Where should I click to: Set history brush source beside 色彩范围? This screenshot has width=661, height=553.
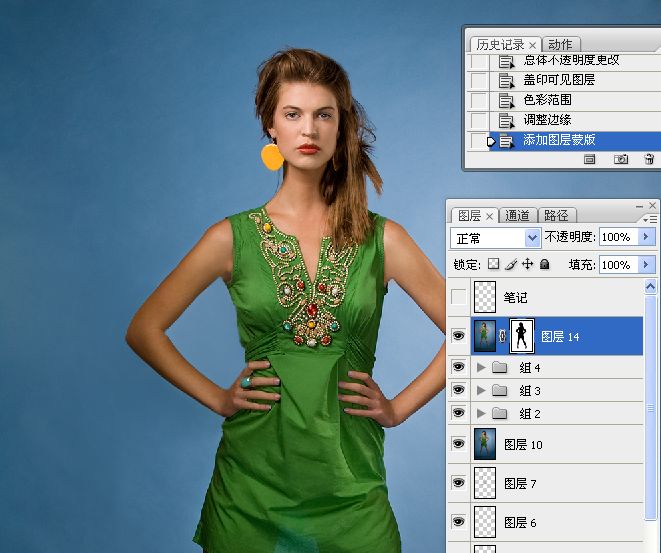click(478, 100)
